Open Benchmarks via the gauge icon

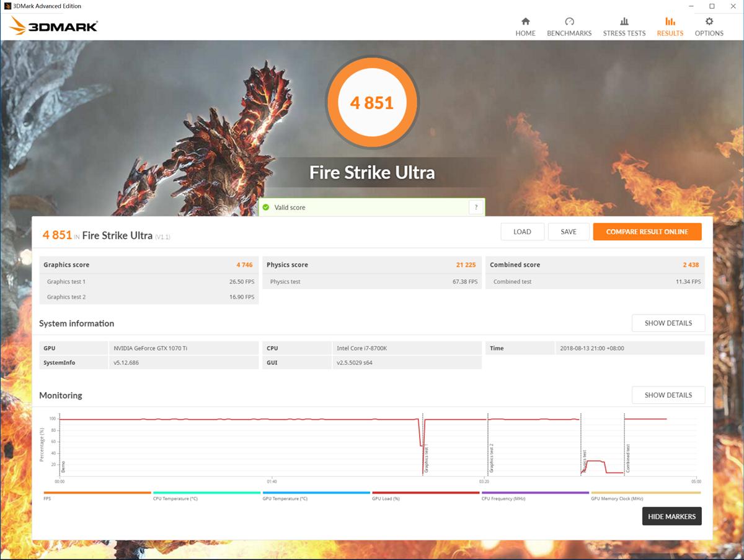tap(569, 22)
